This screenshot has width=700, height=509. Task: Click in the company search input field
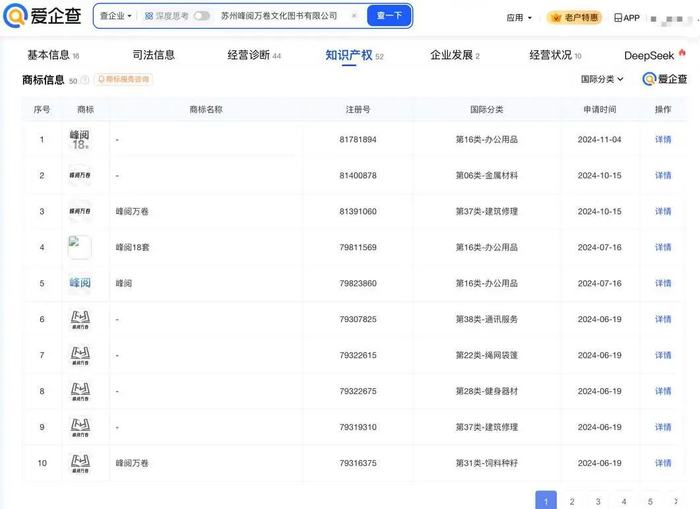(280, 16)
